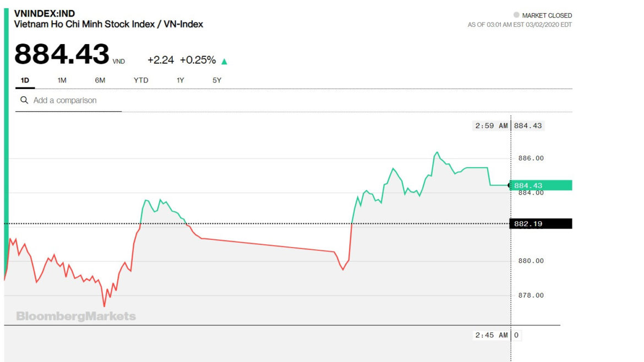Select the YTD range tab

(141, 80)
